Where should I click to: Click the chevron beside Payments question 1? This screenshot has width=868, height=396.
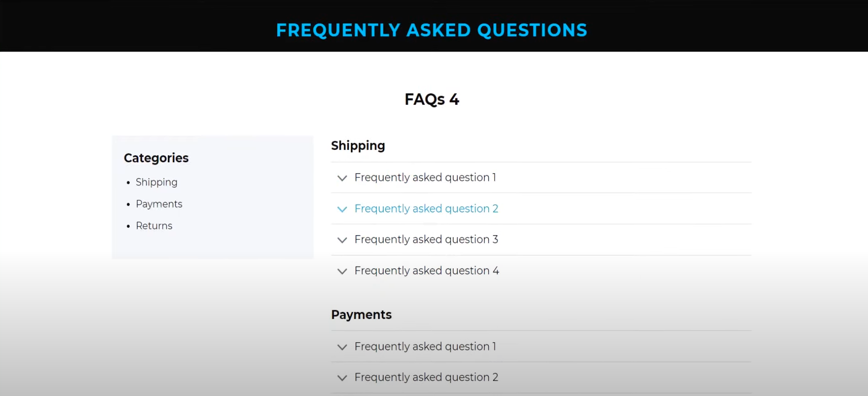[342, 347]
